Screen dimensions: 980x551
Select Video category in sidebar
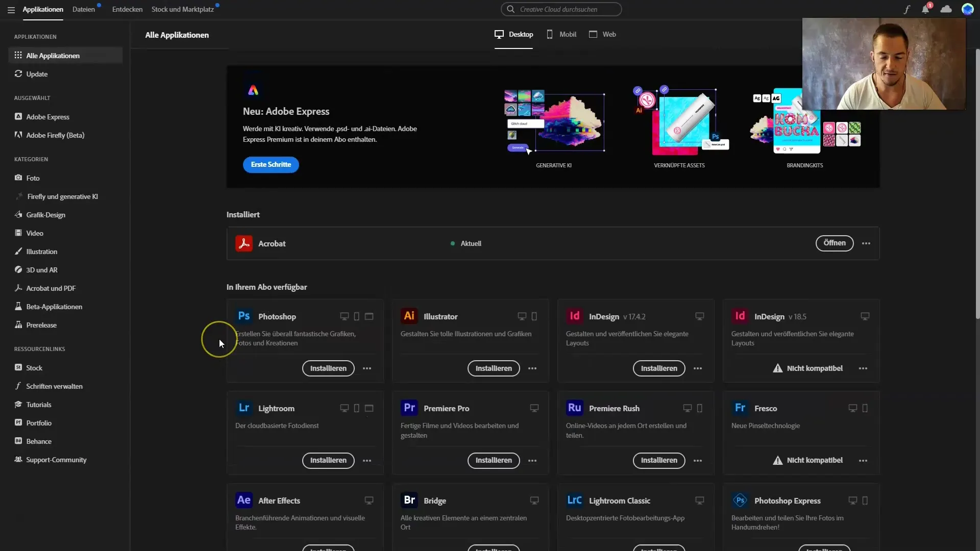click(34, 233)
